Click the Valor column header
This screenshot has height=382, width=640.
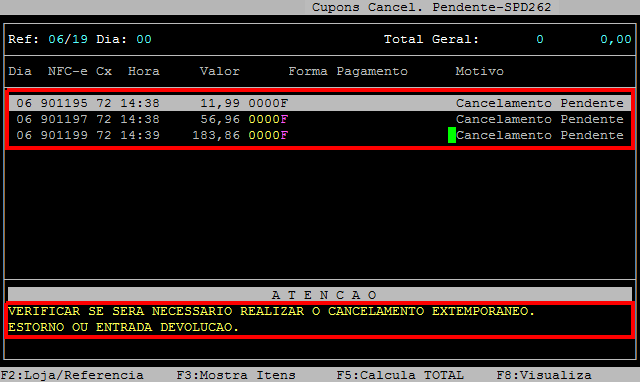click(x=220, y=71)
